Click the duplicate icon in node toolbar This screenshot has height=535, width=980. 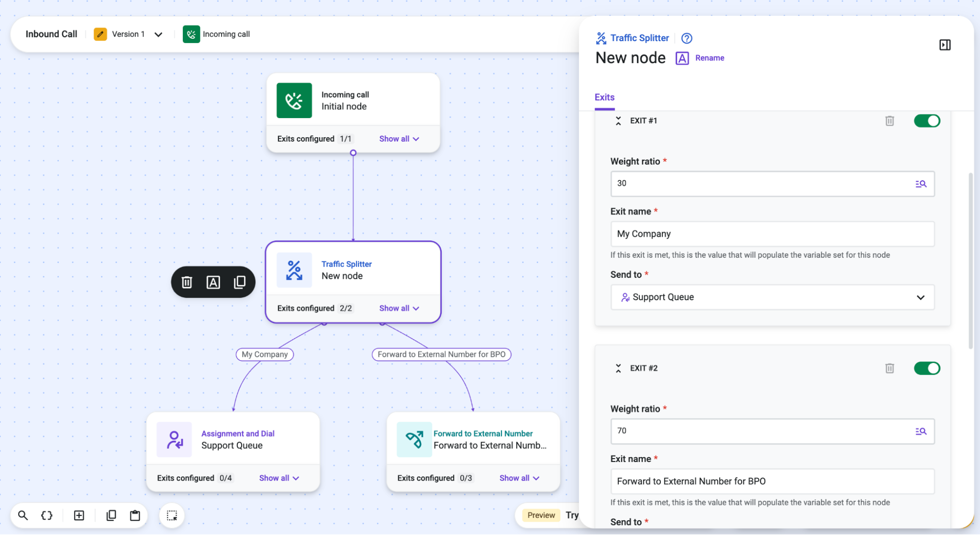click(x=240, y=282)
